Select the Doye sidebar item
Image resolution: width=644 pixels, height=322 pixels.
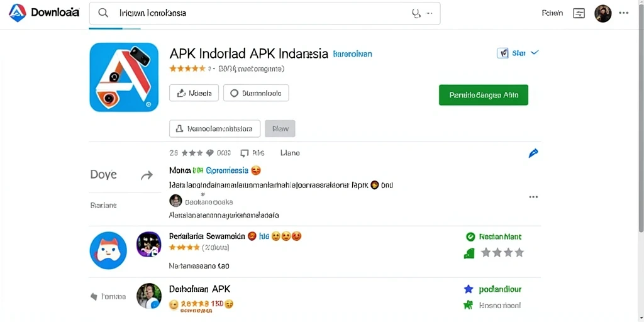click(104, 175)
